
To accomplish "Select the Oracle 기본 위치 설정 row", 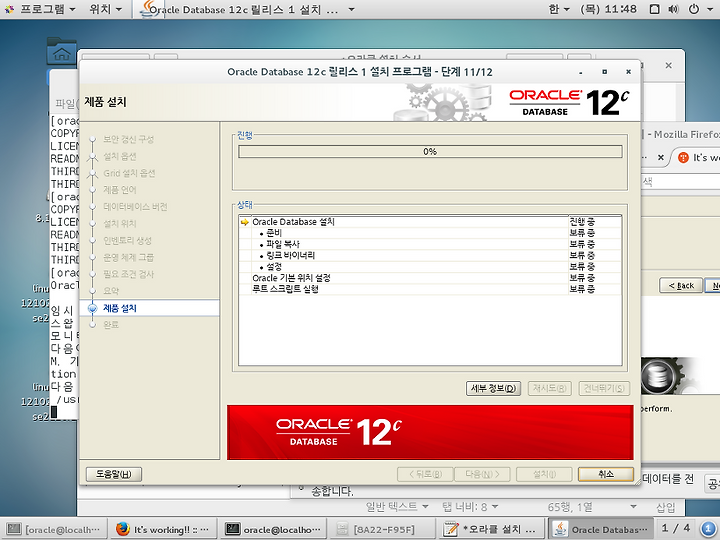I will [x=430, y=278].
